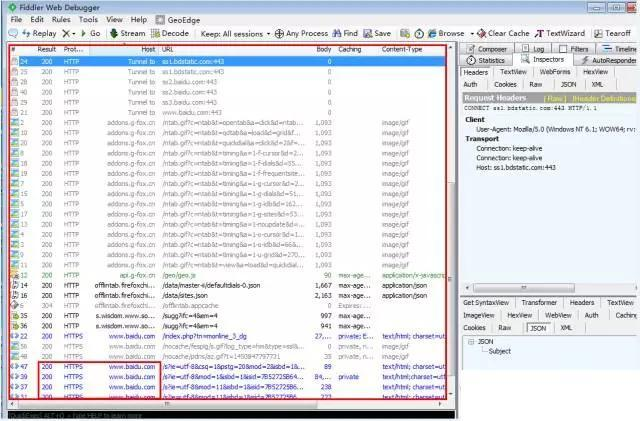Open the Help menu
640x421 pixels.
click(x=139, y=20)
